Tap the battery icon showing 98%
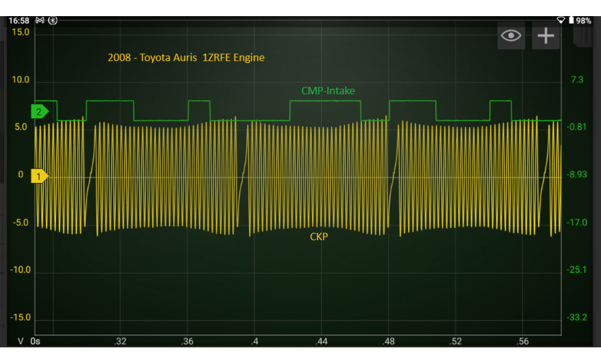The height and width of the screenshot is (364, 601). tap(571, 21)
